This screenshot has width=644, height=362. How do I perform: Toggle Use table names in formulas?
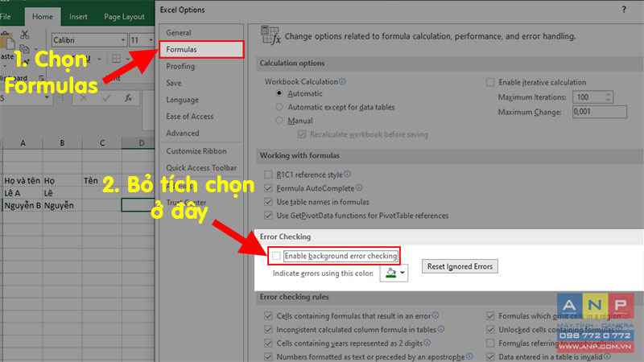[268, 202]
